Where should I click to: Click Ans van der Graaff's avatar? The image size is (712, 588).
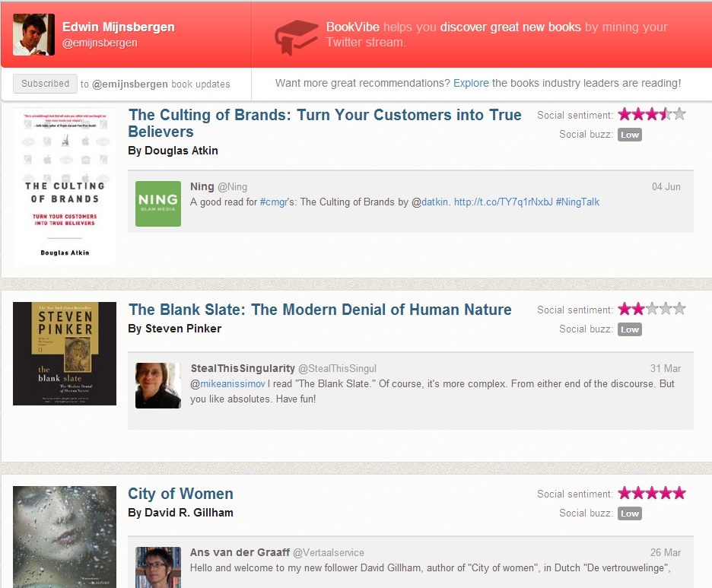[x=158, y=567]
